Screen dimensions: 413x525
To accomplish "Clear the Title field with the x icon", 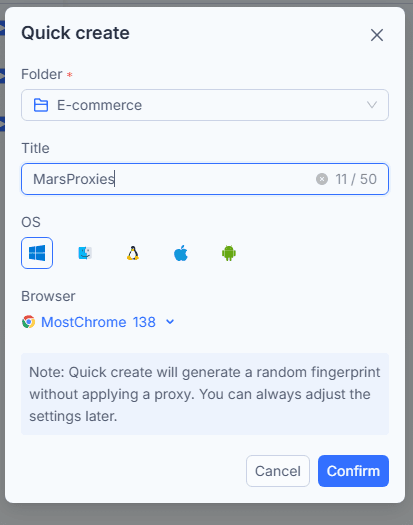I will (322, 179).
